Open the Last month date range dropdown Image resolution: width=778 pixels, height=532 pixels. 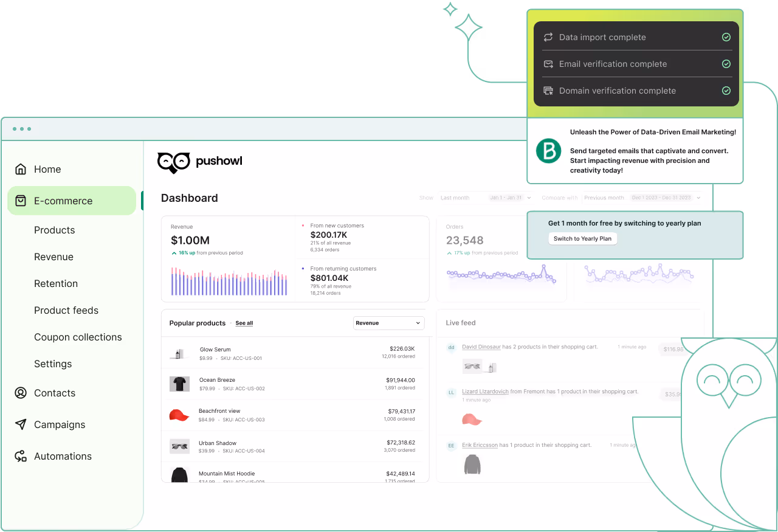(486, 198)
